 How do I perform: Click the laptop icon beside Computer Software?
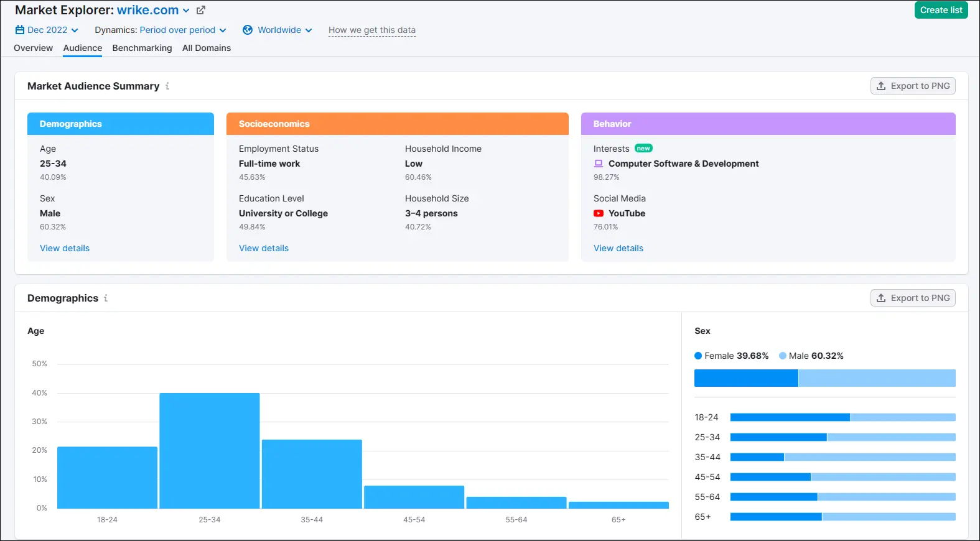tap(599, 164)
